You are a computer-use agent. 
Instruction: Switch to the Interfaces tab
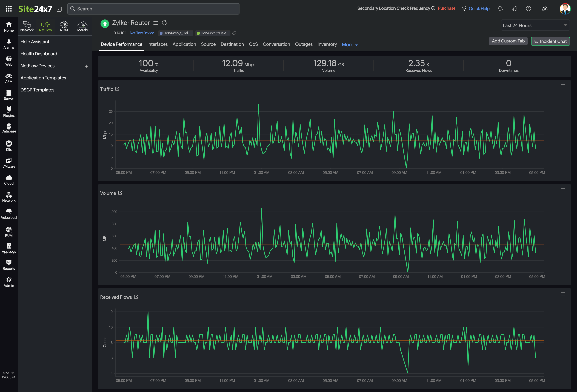coord(157,44)
